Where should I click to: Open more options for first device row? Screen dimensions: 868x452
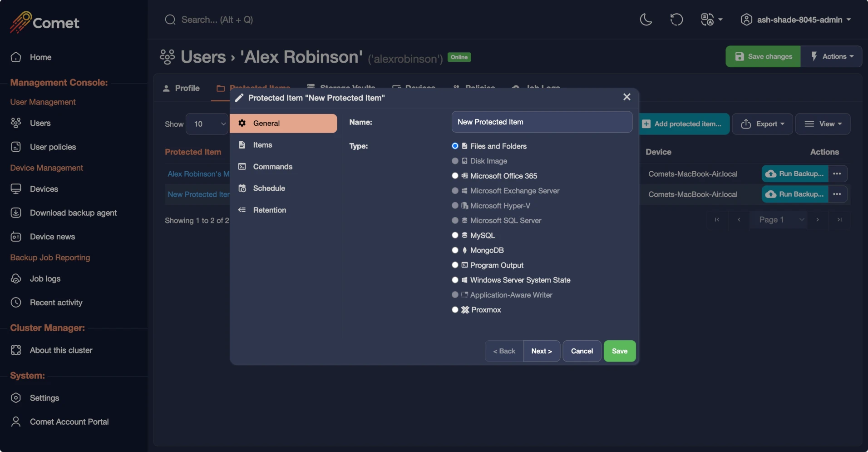838,174
